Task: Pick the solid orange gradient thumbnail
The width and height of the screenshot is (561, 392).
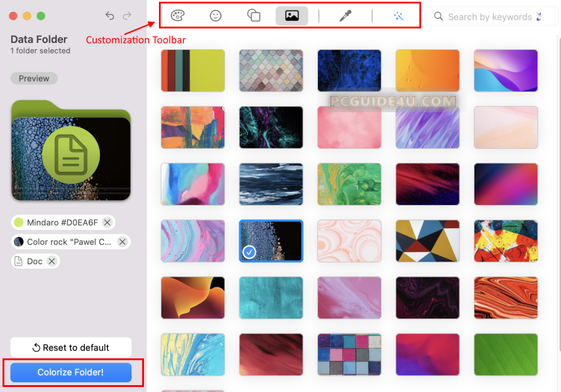Action: (x=427, y=70)
